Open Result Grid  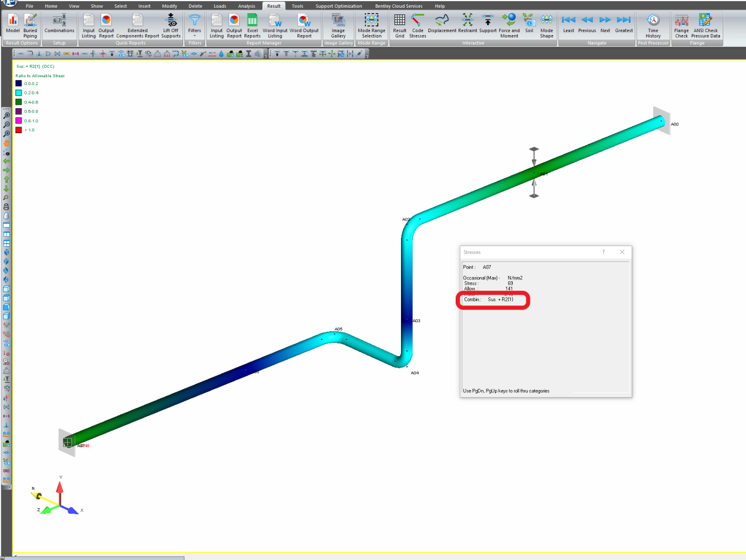400,26
